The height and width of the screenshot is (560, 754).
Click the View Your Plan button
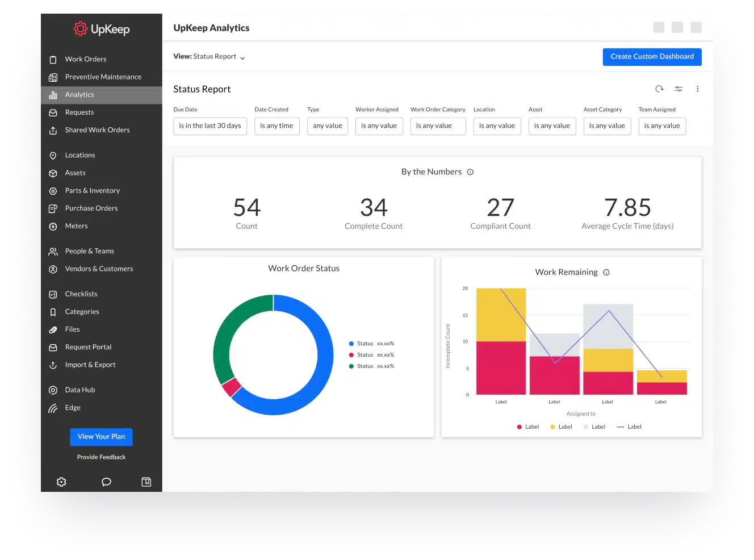pyautogui.click(x=101, y=437)
